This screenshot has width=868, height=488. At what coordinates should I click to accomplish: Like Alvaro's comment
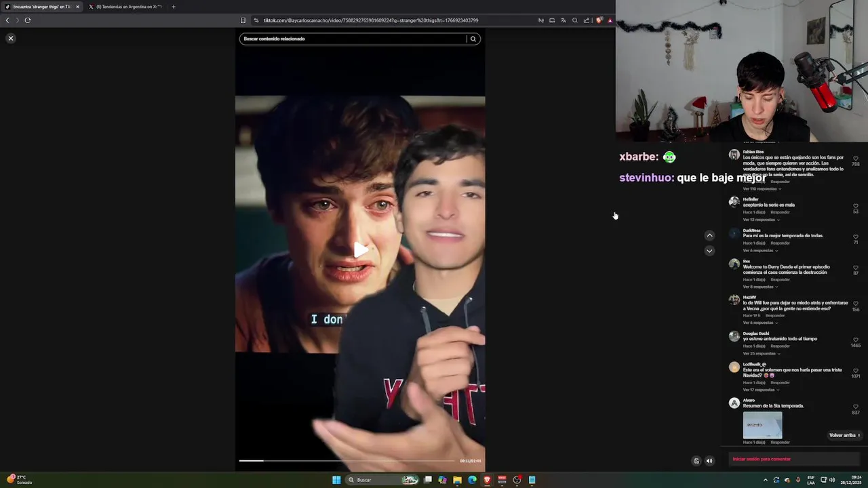[x=856, y=407]
